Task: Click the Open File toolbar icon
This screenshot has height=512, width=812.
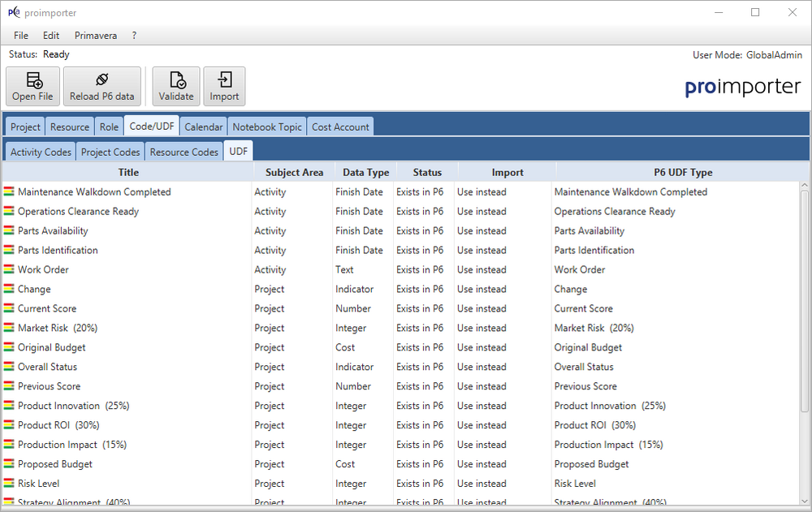Action: coord(32,86)
